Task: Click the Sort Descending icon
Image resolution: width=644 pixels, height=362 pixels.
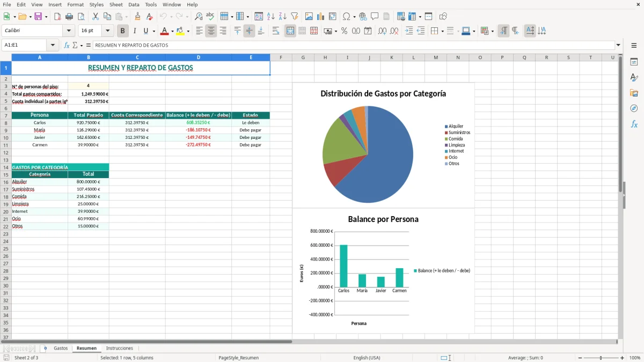Action: pyautogui.click(x=283, y=17)
